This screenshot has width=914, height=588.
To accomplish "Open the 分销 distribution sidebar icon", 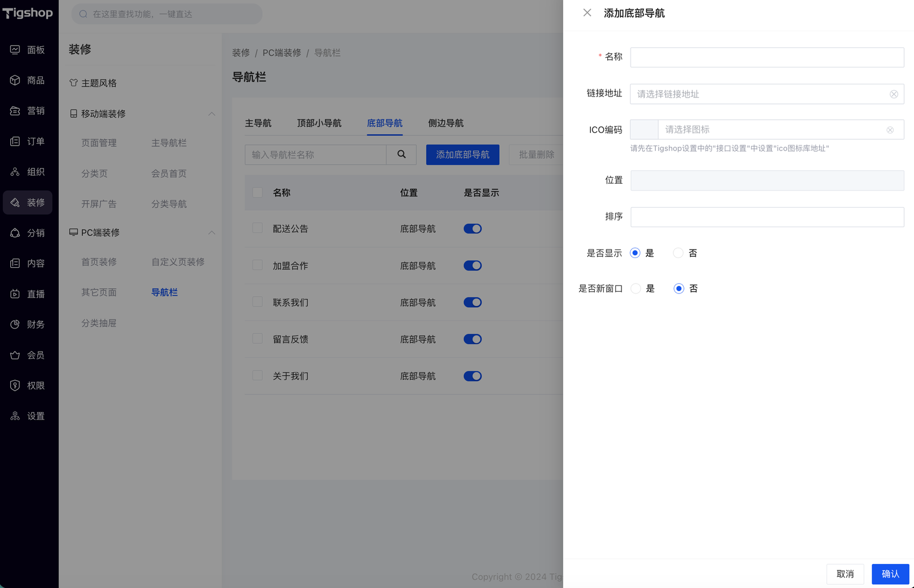I will tap(15, 233).
